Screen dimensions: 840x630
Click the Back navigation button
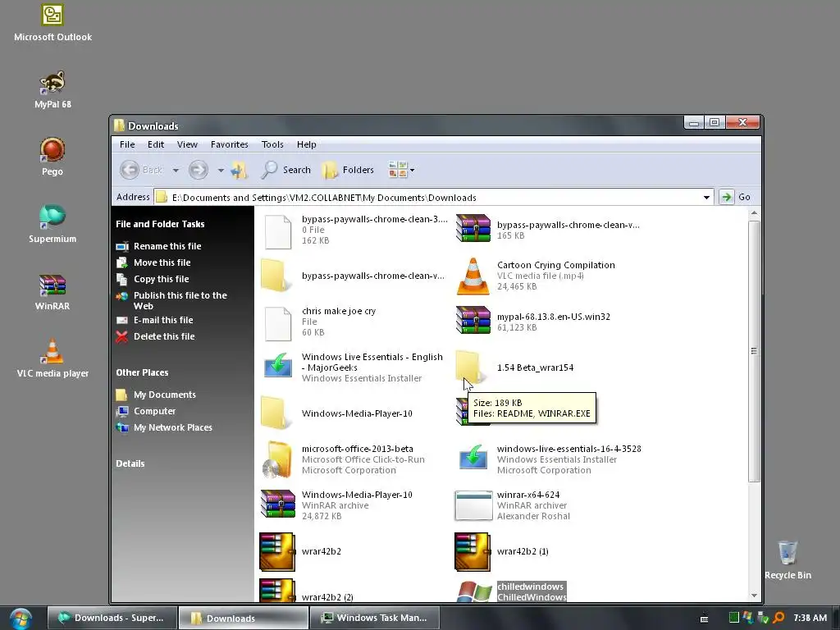pyautogui.click(x=140, y=170)
